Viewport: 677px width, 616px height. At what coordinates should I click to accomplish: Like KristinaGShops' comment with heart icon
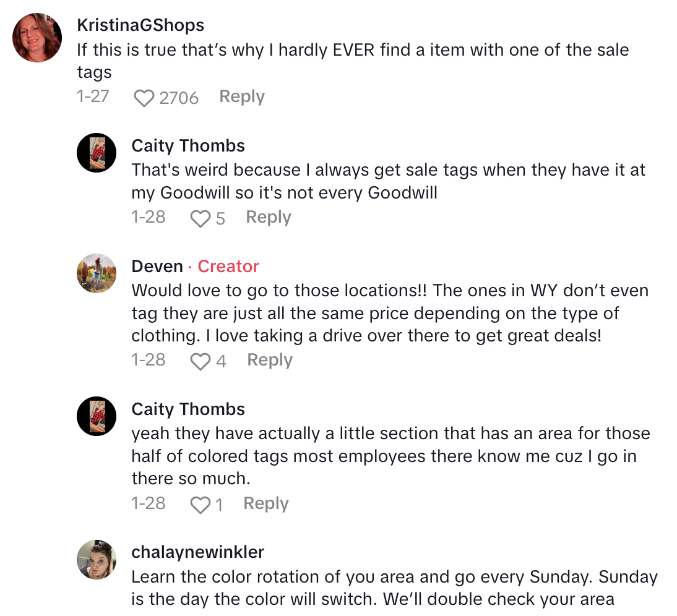coord(144,98)
